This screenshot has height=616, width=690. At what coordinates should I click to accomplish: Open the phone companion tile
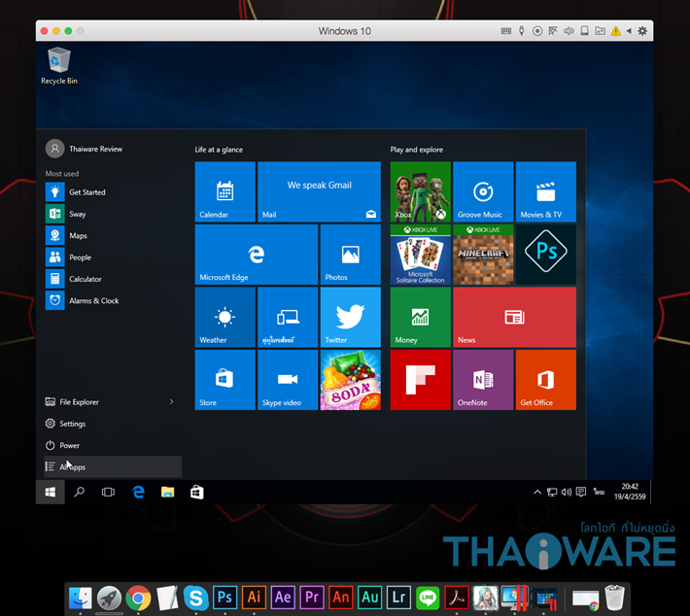pos(288,318)
